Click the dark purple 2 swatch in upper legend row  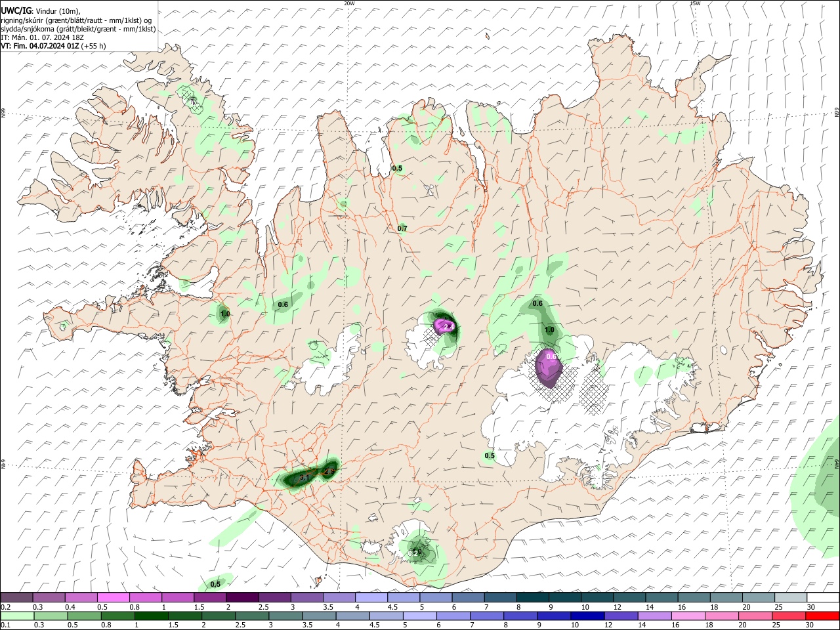point(242,598)
